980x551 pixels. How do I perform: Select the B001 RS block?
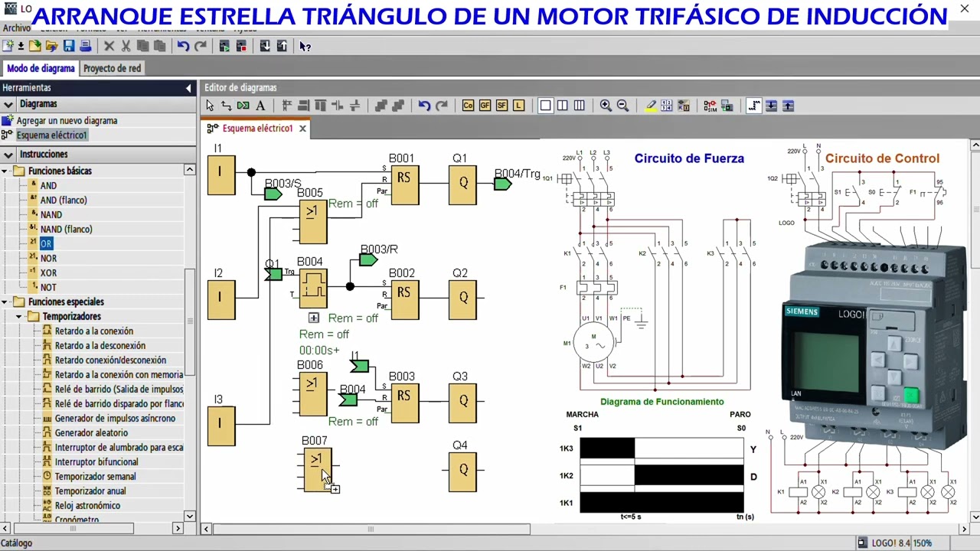[x=405, y=184]
